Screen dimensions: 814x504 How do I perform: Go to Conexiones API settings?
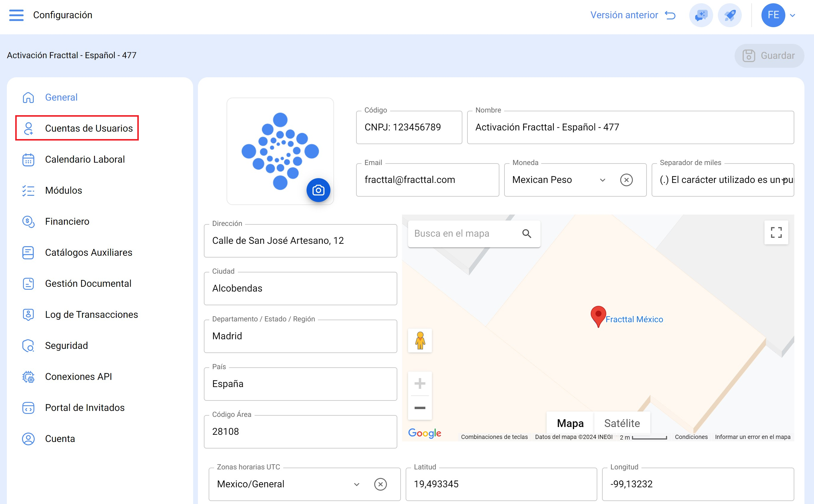(x=78, y=376)
